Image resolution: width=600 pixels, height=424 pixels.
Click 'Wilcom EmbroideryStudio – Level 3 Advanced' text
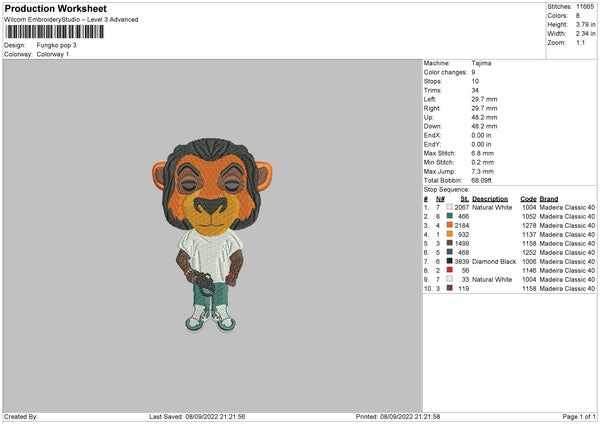click(71, 20)
